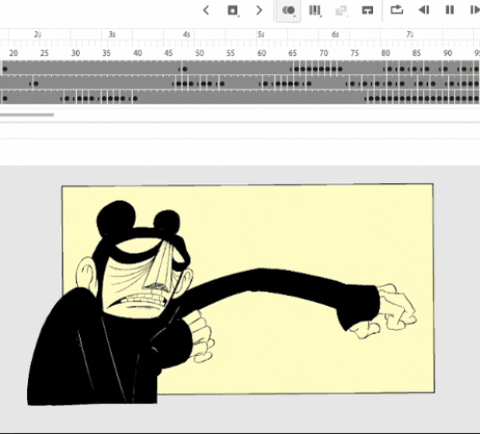This screenshot has width=480, height=434.
Task: Jump to the next keyframe arrow
Action: click(x=259, y=11)
